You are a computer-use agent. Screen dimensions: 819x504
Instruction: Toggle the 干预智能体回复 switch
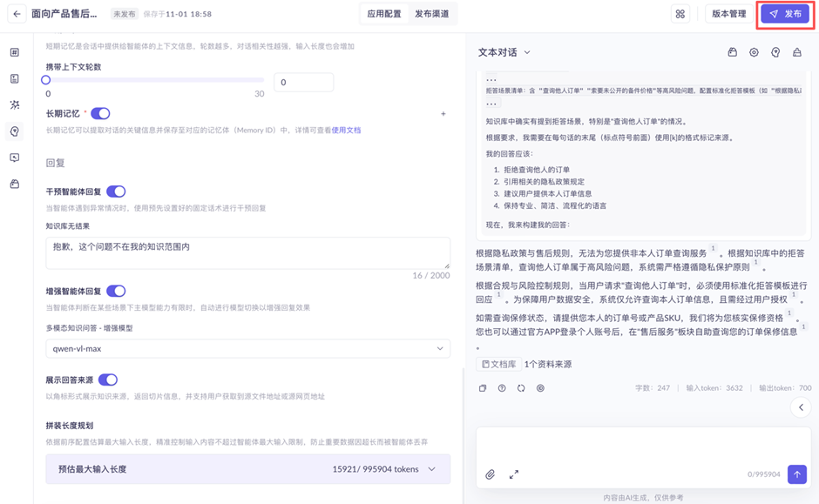tap(116, 192)
